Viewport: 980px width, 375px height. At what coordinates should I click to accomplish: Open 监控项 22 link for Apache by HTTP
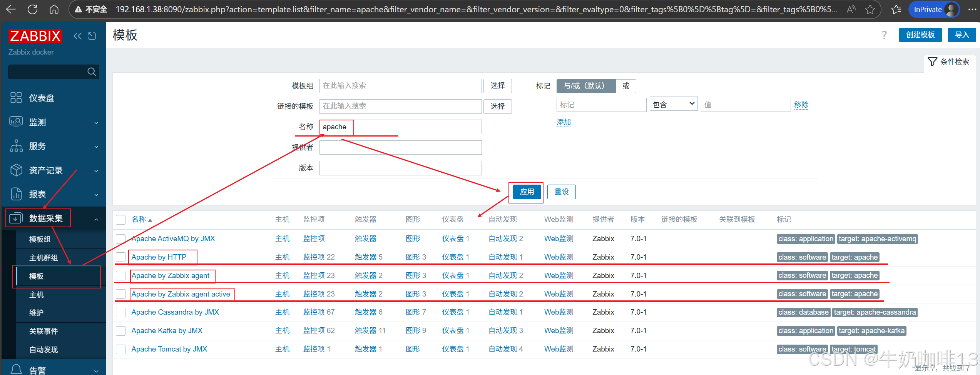[x=319, y=257]
